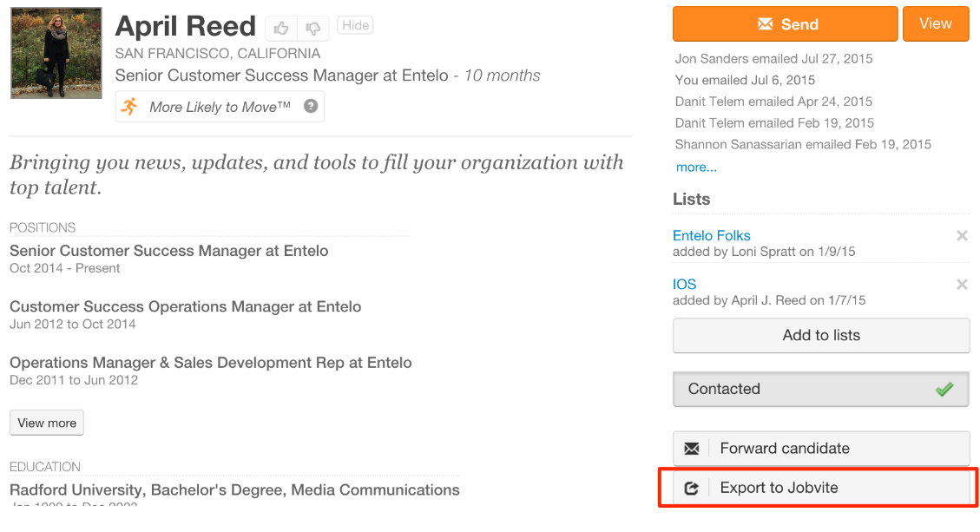
Task: Open the IOS list link
Action: pyautogui.click(x=684, y=285)
